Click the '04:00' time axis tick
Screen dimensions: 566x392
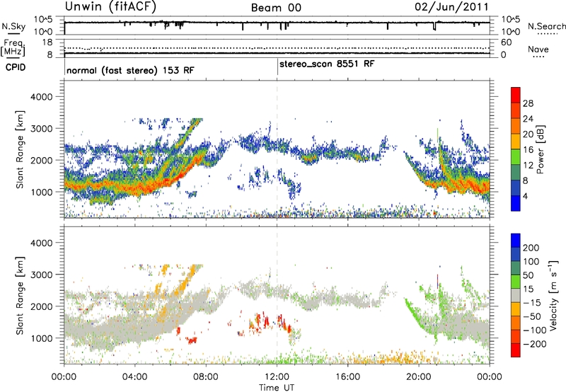click(x=134, y=377)
